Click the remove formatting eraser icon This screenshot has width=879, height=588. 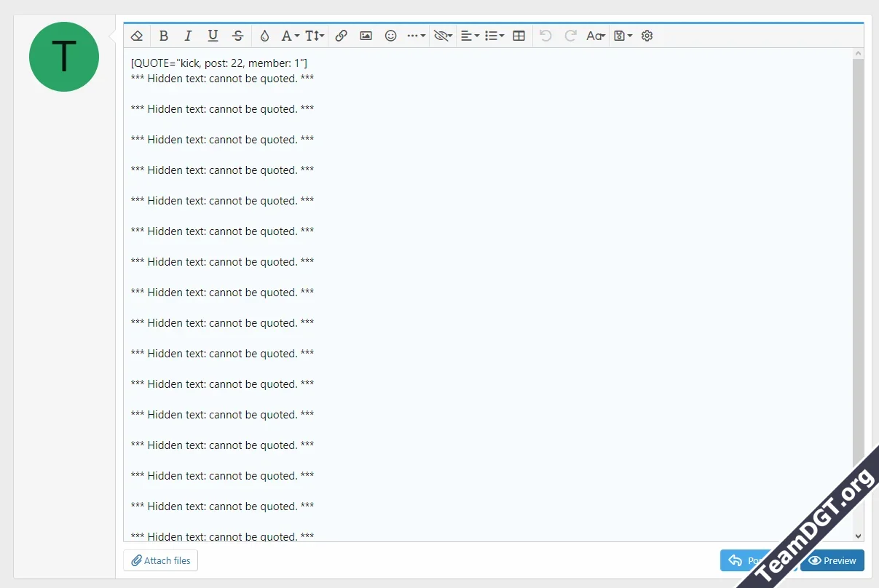tap(136, 35)
